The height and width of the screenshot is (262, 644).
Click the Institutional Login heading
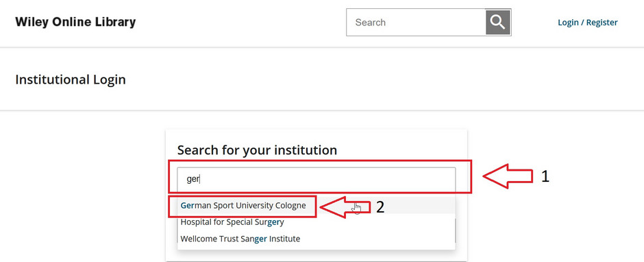tap(71, 80)
